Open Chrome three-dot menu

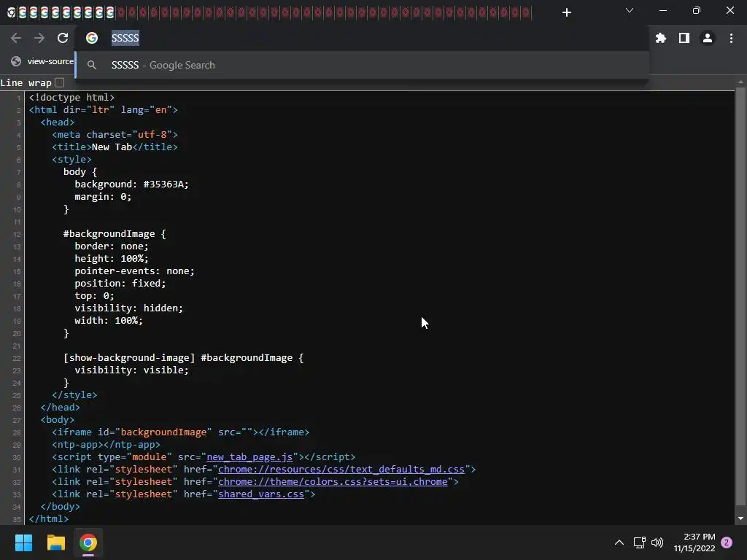[x=731, y=38]
